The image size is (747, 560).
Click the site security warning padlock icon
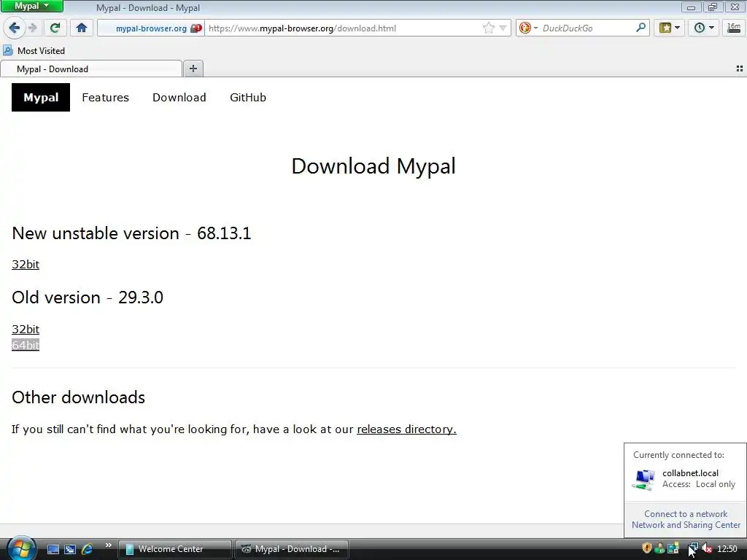pos(196,28)
